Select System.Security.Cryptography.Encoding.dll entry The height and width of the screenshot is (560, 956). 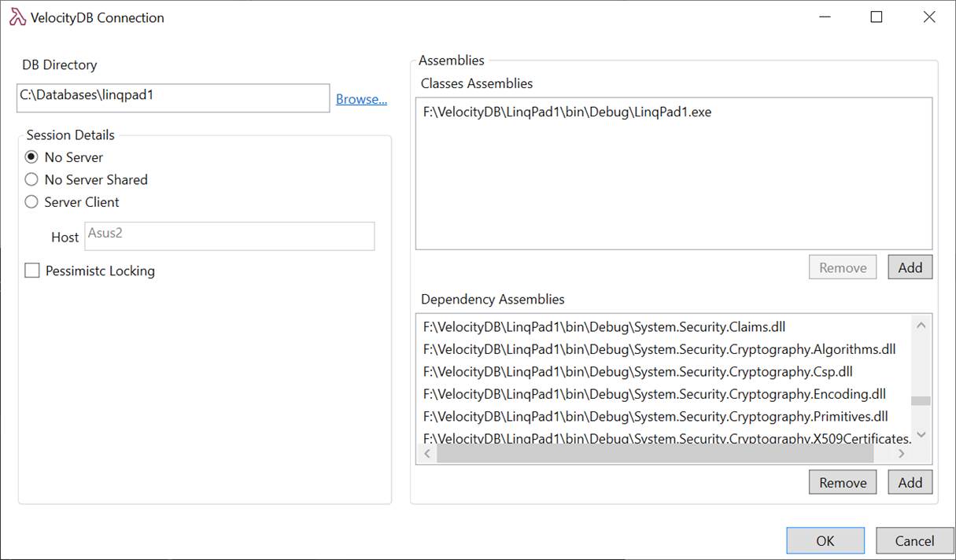(654, 394)
